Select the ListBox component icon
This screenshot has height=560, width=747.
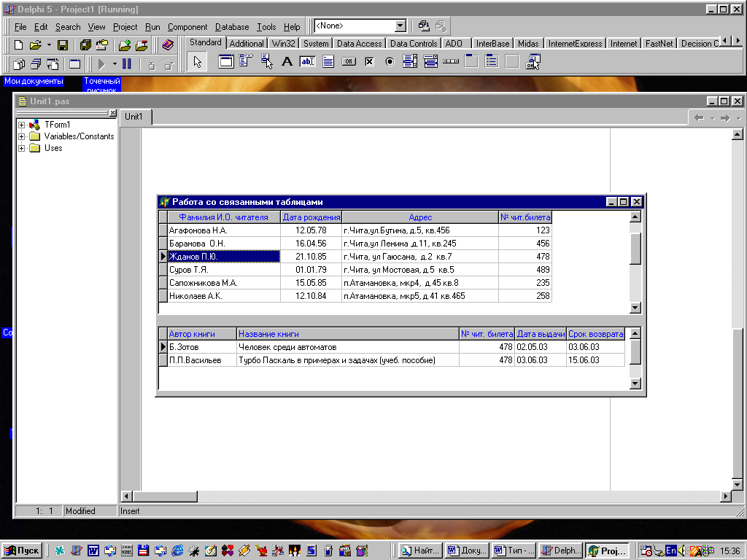(410, 61)
